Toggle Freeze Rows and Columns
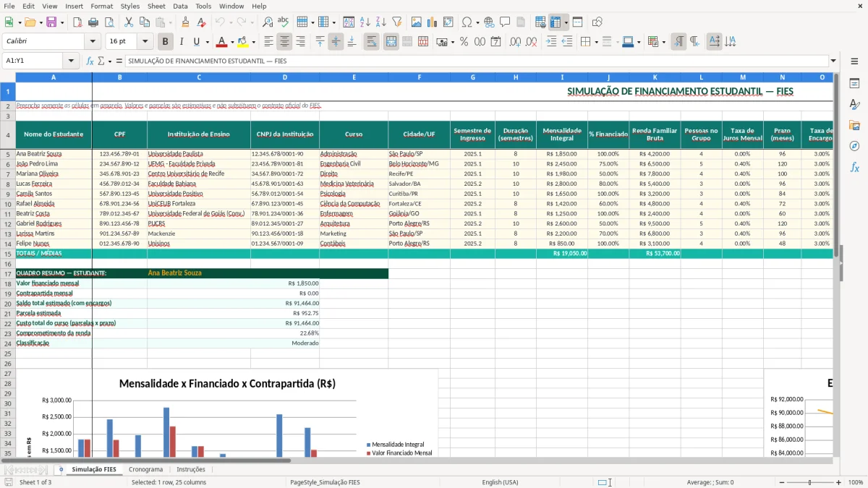 point(555,22)
